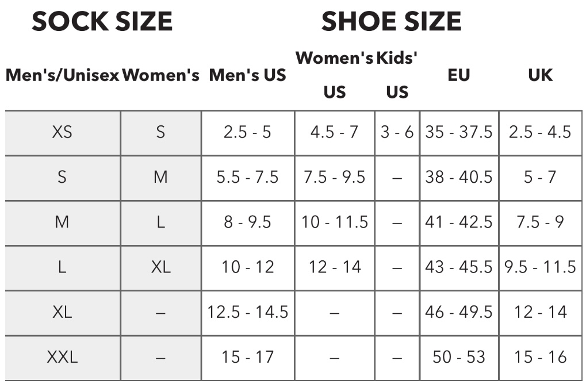Click the SOCK SIZE heading
Screen dimensions: 586x392
tap(102, 22)
